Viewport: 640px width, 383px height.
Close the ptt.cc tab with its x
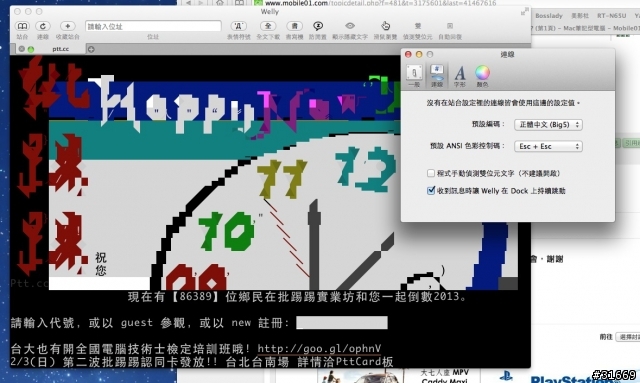(x=22, y=49)
